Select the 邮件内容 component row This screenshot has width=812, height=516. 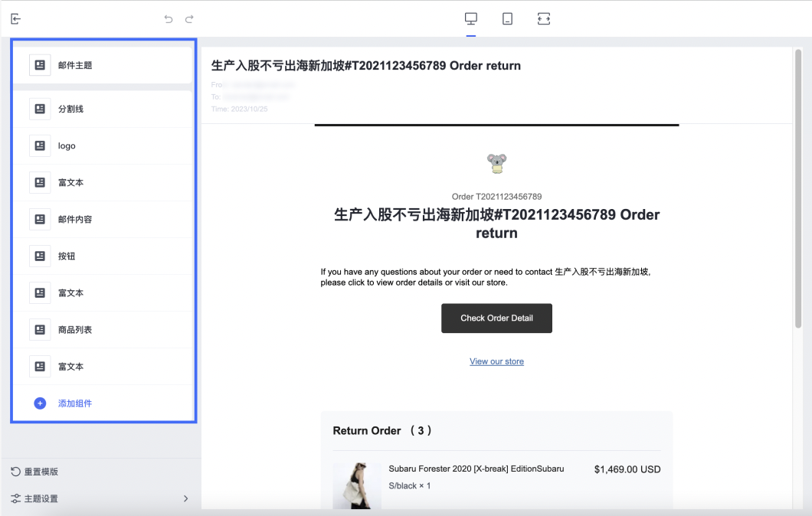click(x=103, y=220)
